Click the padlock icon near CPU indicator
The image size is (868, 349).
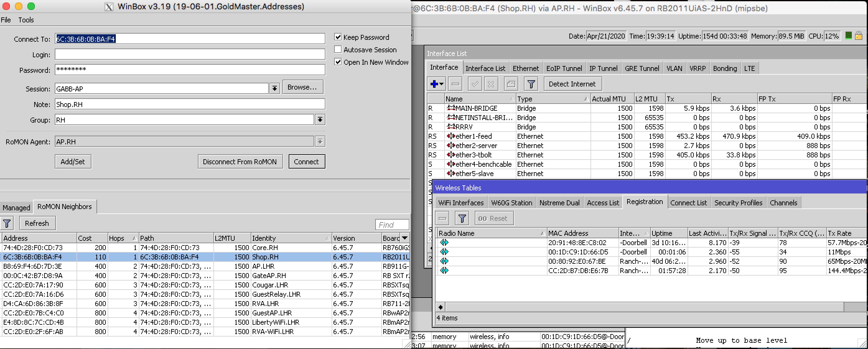(x=858, y=36)
